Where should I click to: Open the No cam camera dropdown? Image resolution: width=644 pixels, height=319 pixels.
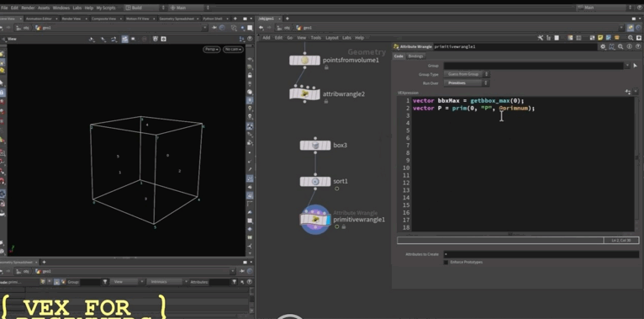pyautogui.click(x=233, y=50)
